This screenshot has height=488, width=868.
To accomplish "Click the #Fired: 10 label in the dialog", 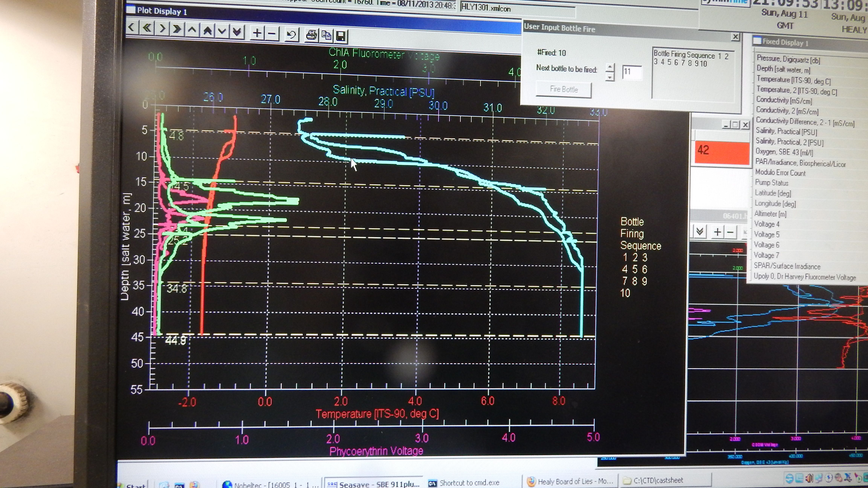I will click(551, 53).
